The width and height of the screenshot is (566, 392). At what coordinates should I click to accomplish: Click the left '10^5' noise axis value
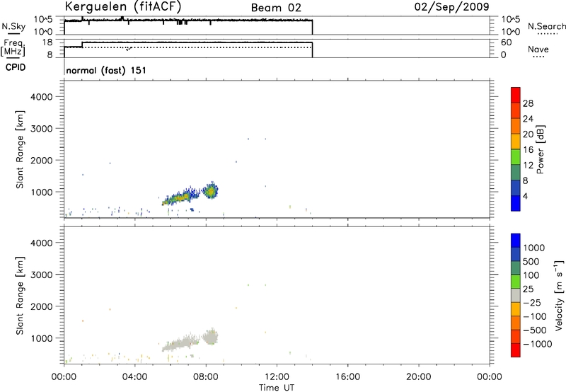(x=43, y=20)
